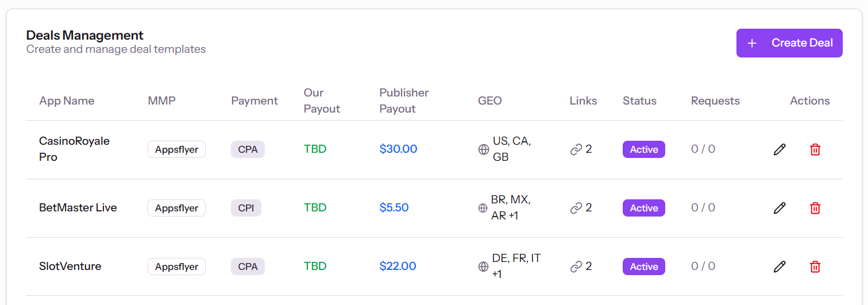Click Active status badge for SlotVenture
The image size is (868, 305).
[643, 267]
